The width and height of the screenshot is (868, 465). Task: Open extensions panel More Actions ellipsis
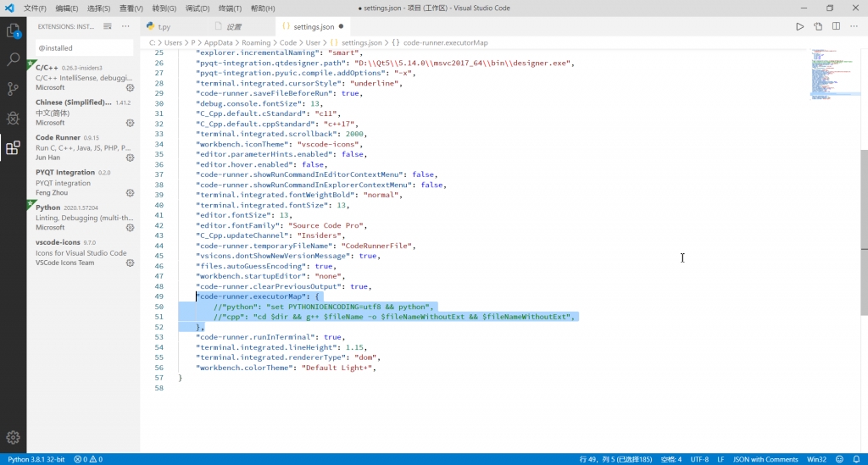pyautogui.click(x=125, y=27)
